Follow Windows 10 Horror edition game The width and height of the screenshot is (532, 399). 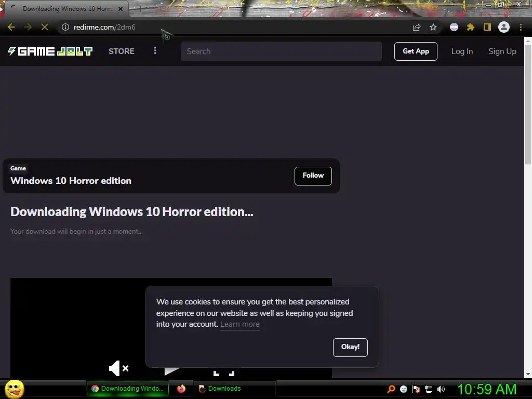coord(313,176)
